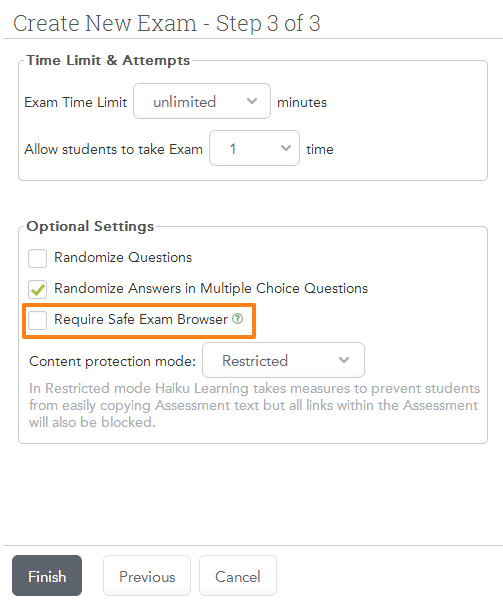Open the exam attempts dropdown showing 1
Screen dimensions: 503x612
[254, 148]
